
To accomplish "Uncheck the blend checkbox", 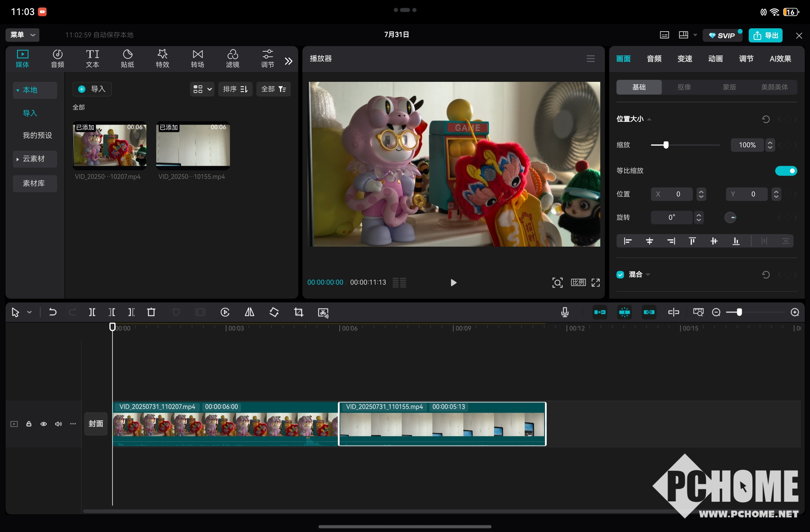I will (x=620, y=274).
